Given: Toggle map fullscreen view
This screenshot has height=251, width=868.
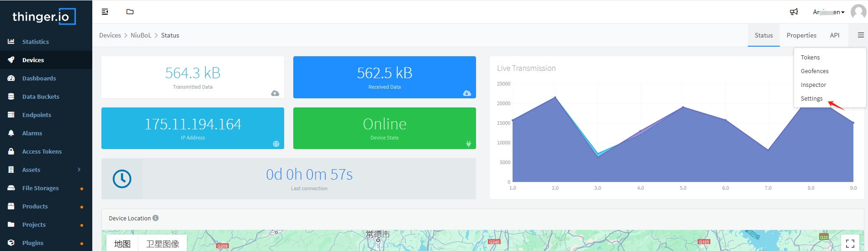Looking at the screenshot, I should (x=850, y=243).
